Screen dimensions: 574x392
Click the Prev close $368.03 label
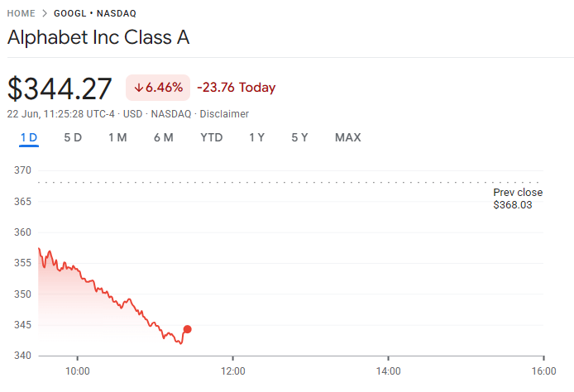tap(518, 198)
